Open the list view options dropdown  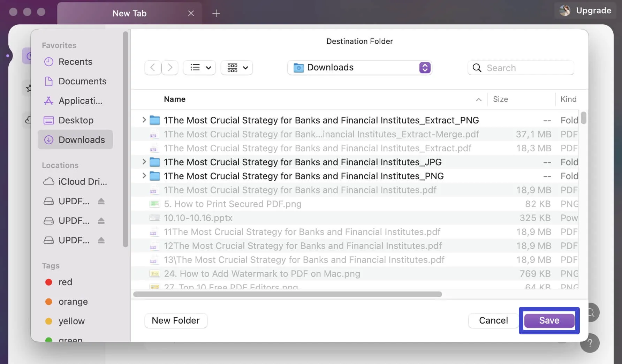point(199,68)
